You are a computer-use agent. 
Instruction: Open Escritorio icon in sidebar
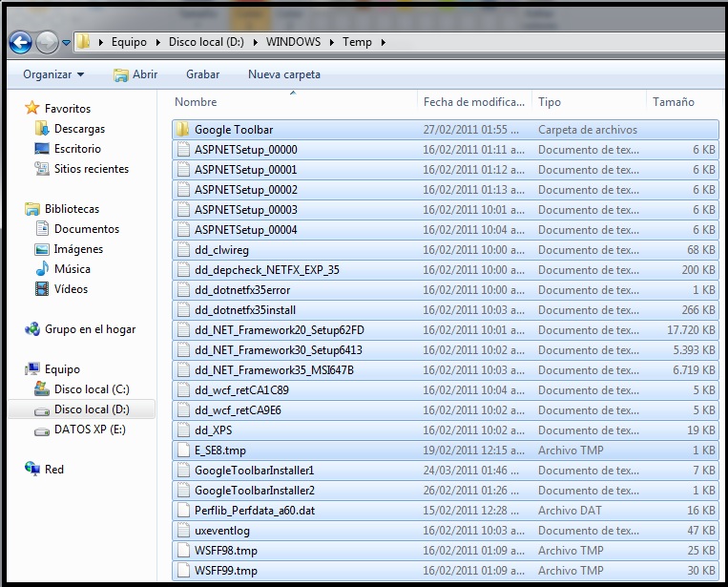pos(42,149)
